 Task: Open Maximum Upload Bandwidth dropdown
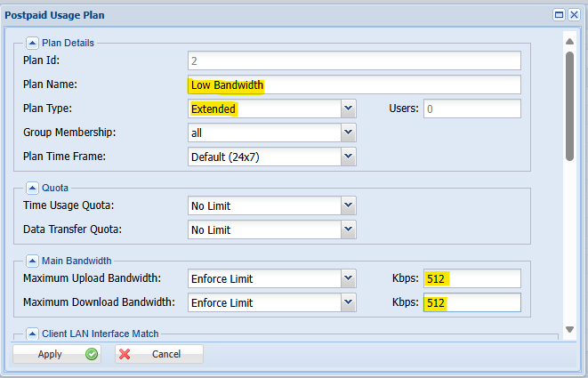[x=349, y=278]
